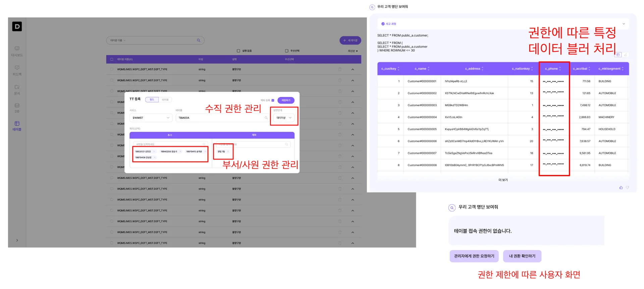The height and width of the screenshot is (289, 644).
Task: Uncheck the 벡터 등록 checkbox
Action: click(x=273, y=100)
